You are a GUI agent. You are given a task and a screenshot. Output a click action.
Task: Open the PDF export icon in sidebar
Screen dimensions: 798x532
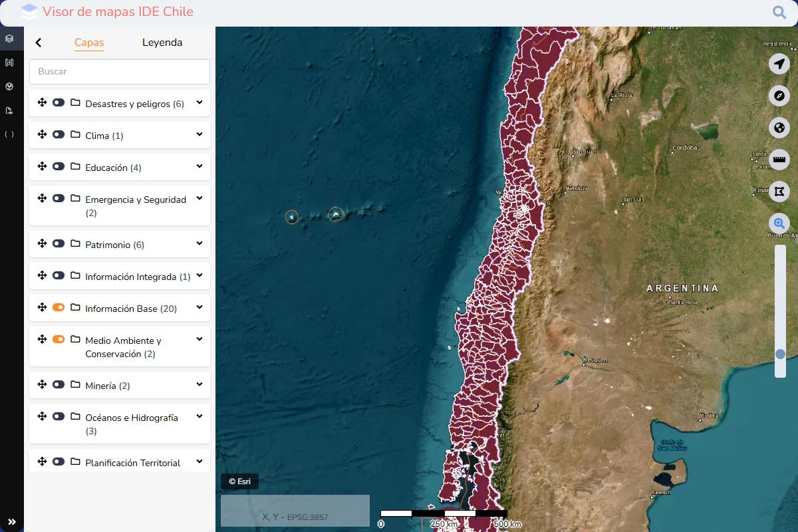click(9, 110)
